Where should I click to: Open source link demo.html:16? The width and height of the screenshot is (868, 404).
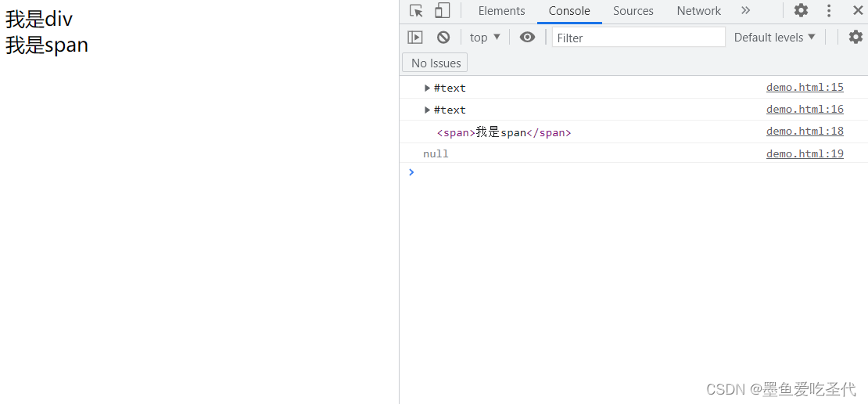(805, 109)
